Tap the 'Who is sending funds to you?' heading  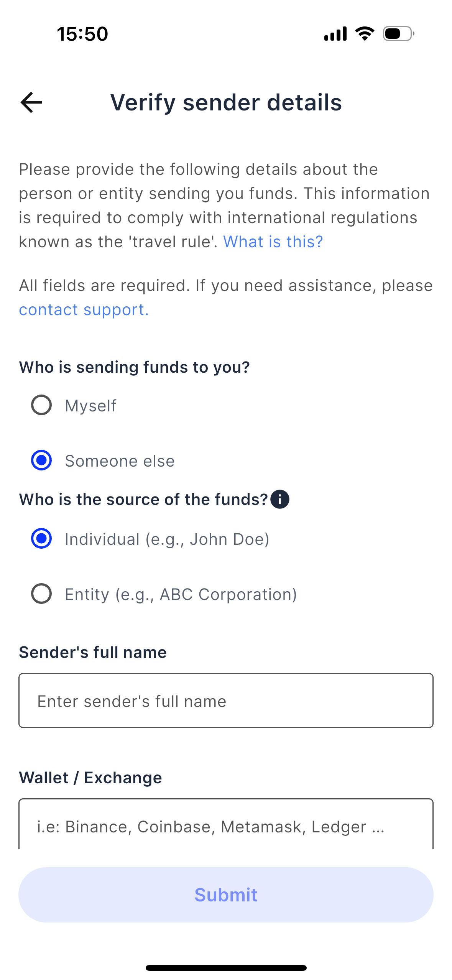point(134,367)
